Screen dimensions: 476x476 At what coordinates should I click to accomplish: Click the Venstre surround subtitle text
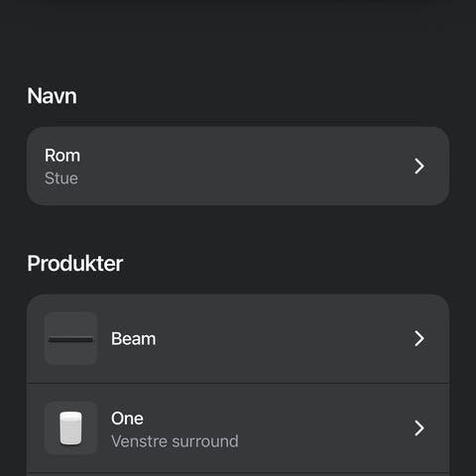(175, 441)
